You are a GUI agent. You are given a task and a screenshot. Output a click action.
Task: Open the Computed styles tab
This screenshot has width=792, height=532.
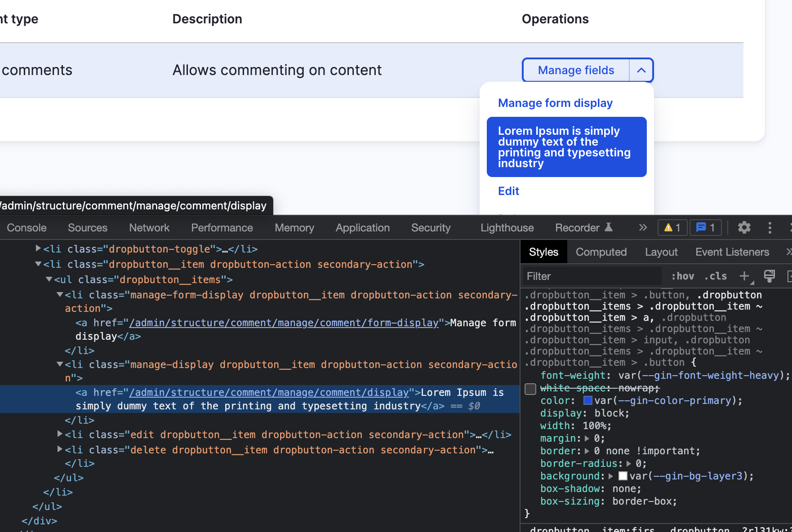click(601, 252)
